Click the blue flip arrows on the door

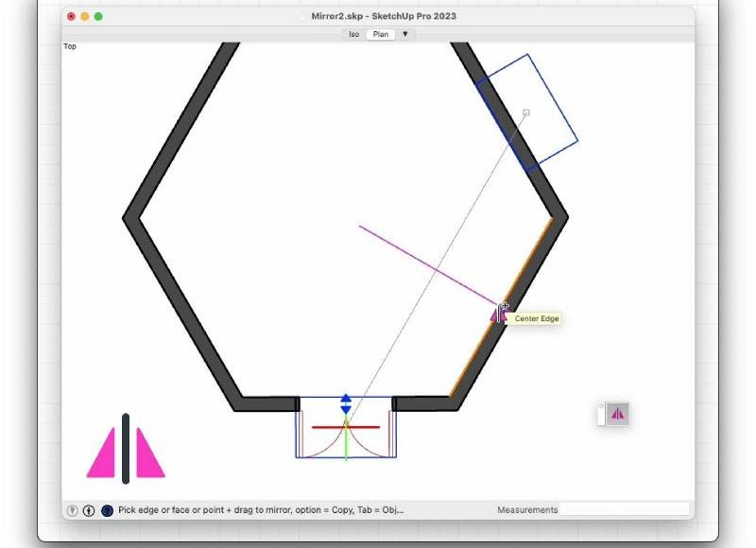click(346, 403)
